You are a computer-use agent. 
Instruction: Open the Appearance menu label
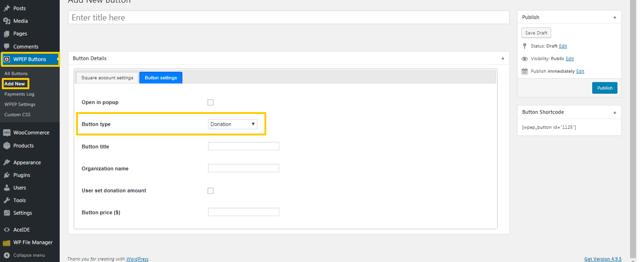27,163
